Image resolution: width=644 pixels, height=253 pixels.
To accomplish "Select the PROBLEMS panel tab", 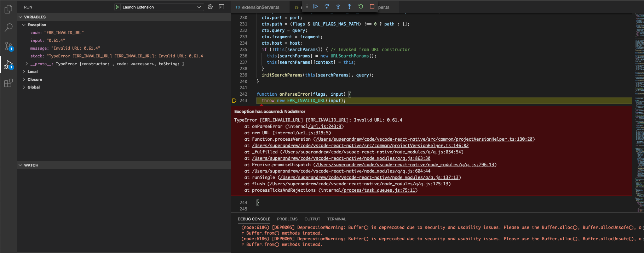I will tap(287, 219).
